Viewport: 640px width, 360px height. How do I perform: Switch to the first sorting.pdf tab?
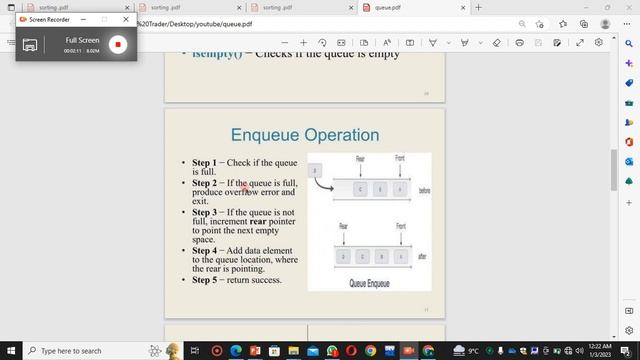tap(78, 7)
